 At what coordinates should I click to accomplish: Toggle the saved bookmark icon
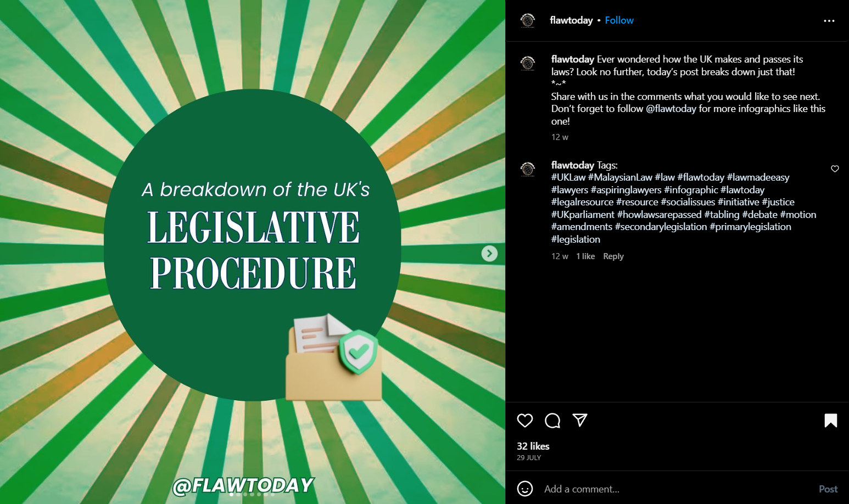(831, 421)
